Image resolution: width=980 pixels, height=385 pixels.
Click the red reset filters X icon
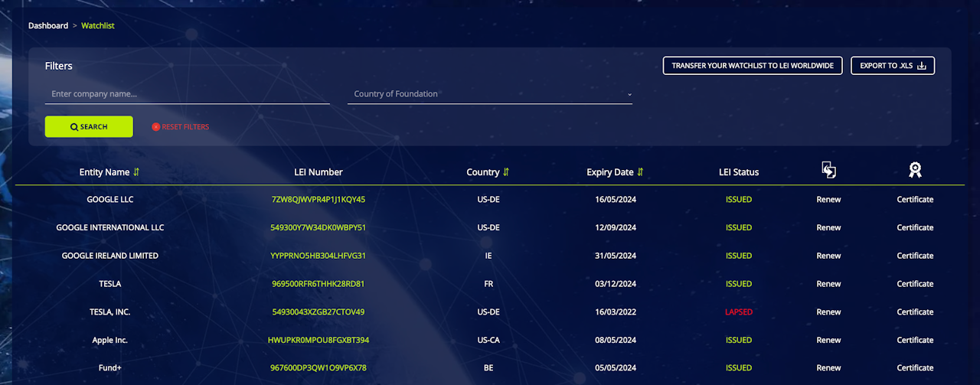click(x=156, y=127)
